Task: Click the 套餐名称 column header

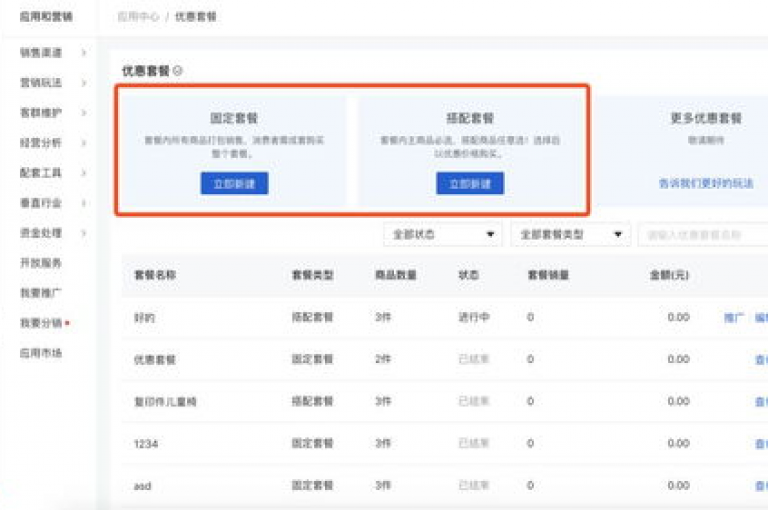Action: [155, 275]
